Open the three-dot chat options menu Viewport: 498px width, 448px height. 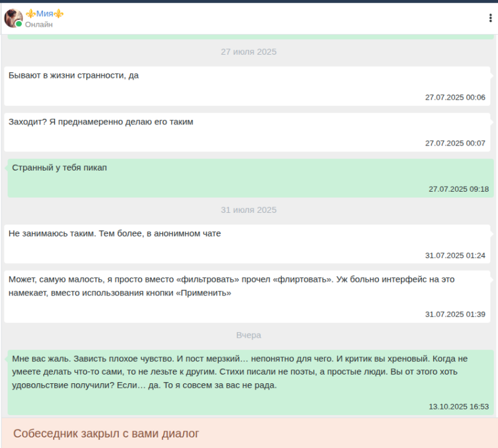click(490, 18)
